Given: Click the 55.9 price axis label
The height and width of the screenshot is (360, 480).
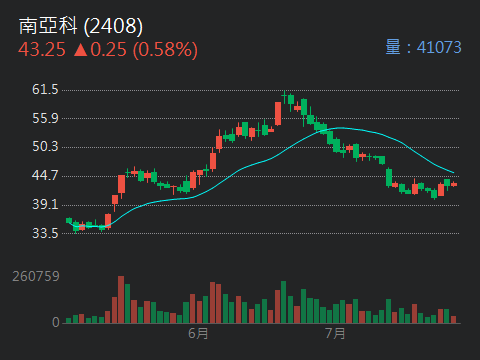Looking at the screenshot, I should pos(45,118).
